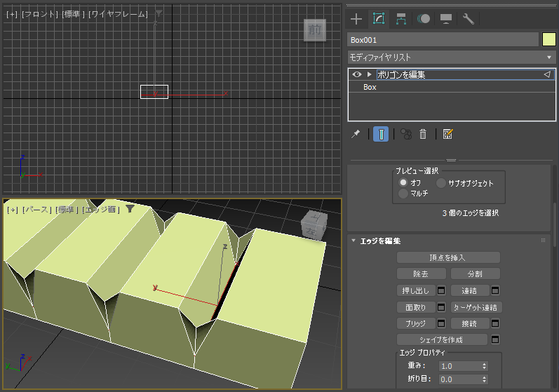Click the command panel vertical scrollbar
The width and height of the screenshot is (559, 392).
coord(554,224)
